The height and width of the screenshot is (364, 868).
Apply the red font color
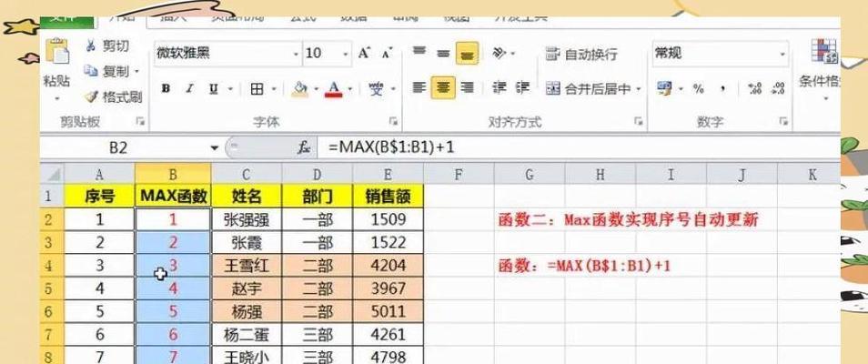click(x=334, y=88)
